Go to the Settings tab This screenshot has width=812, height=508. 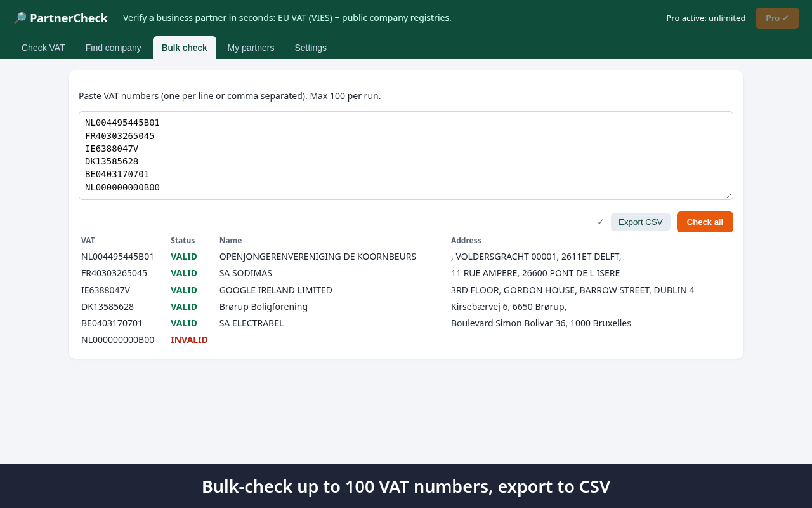pos(311,48)
